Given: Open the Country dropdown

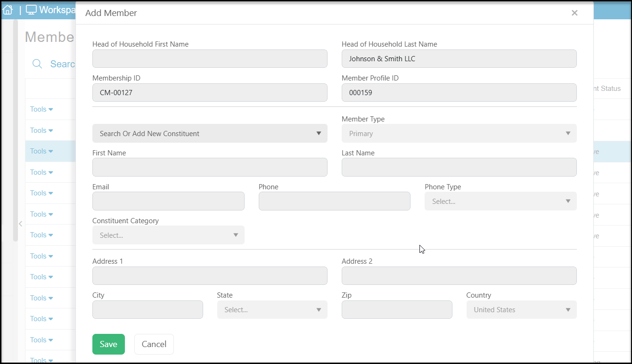Looking at the screenshot, I should (x=522, y=310).
